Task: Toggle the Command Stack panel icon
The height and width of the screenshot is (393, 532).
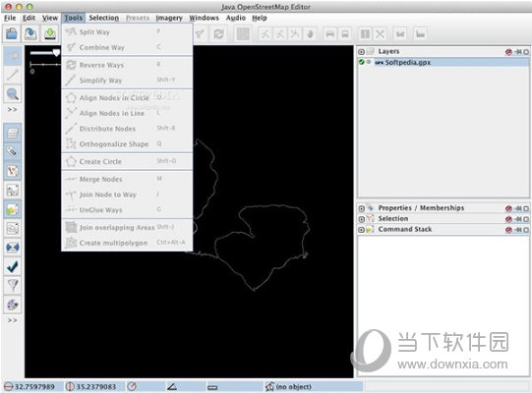Action: coord(13,209)
